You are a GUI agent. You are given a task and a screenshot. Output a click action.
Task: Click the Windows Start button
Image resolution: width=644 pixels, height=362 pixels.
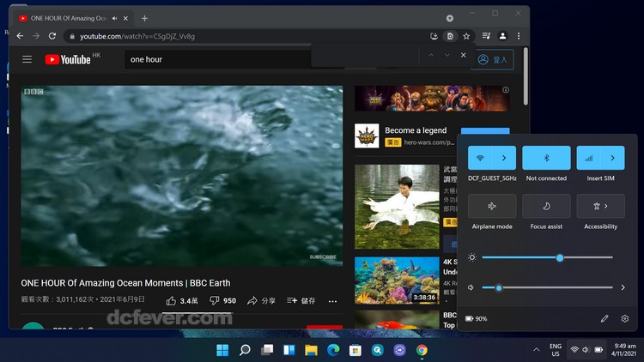(x=222, y=350)
